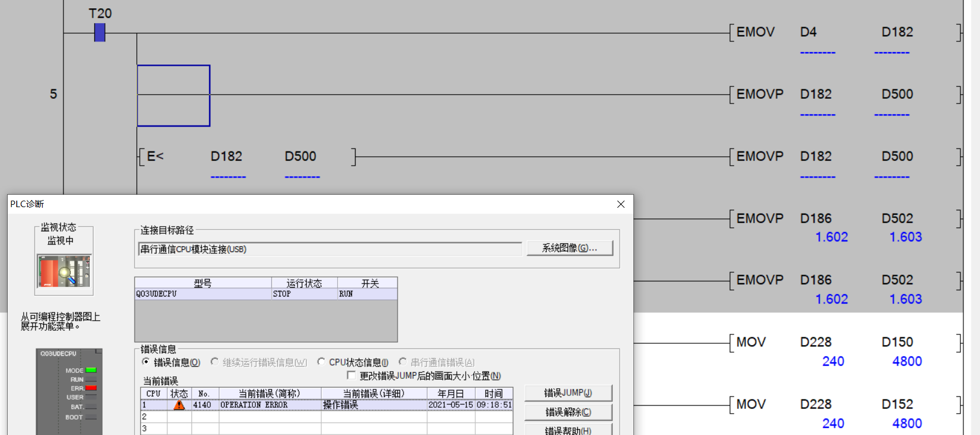Open 错误帮助(H) for the error
The width and height of the screenshot is (980, 435).
[x=568, y=430]
